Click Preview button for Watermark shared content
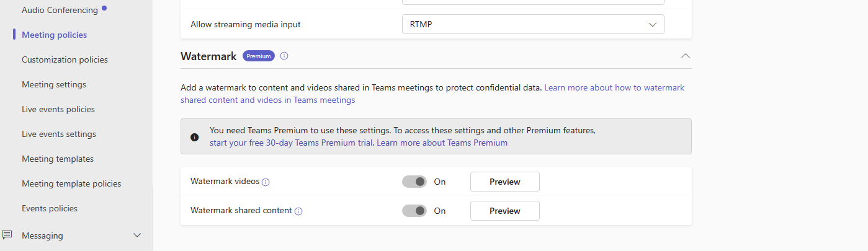This screenshot has height=251, width=868. [505, 211]
